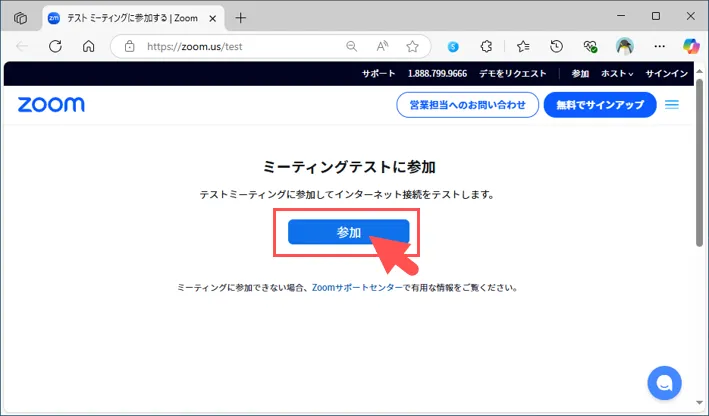Open the Extensions puzzle icon
The image size is (709, 416).
point(486,46)
